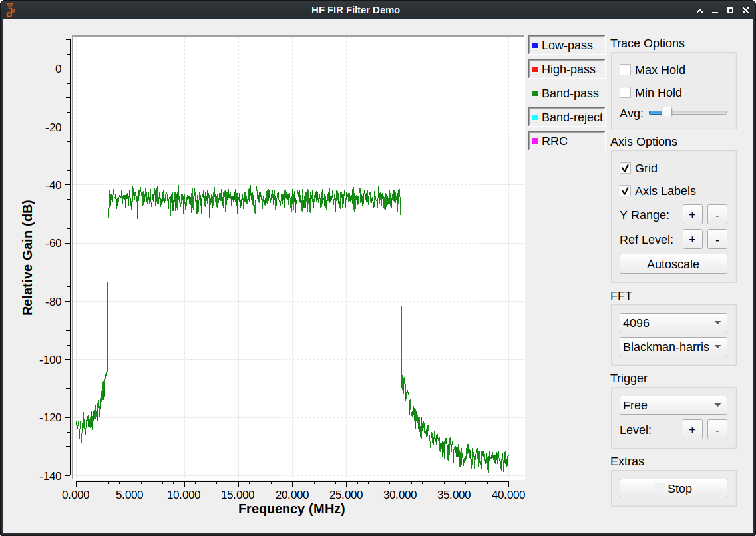Toggle the Low-pass trace legend entry
This screenshot has width=756, height=536.
click(x=566, y=45)
